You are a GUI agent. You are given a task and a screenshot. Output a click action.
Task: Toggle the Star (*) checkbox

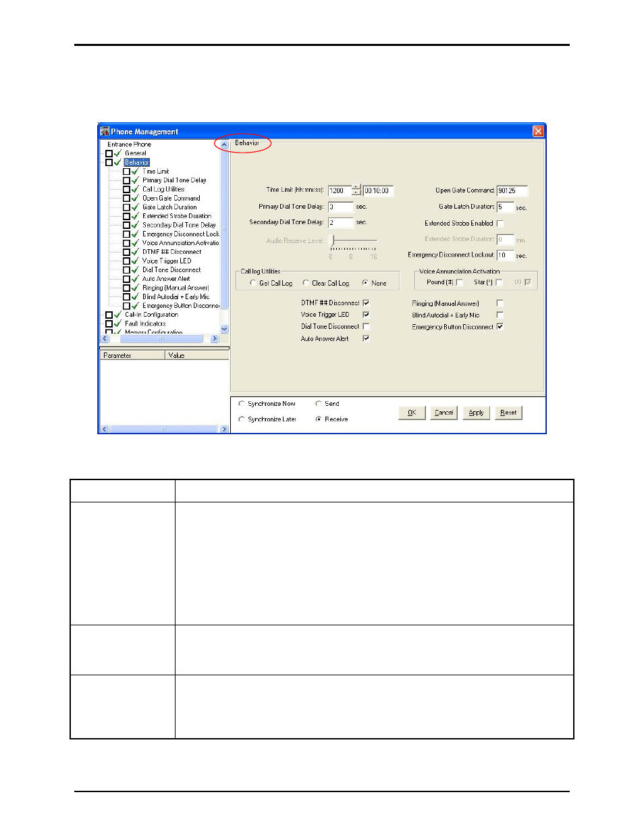[x=500, y=282]
